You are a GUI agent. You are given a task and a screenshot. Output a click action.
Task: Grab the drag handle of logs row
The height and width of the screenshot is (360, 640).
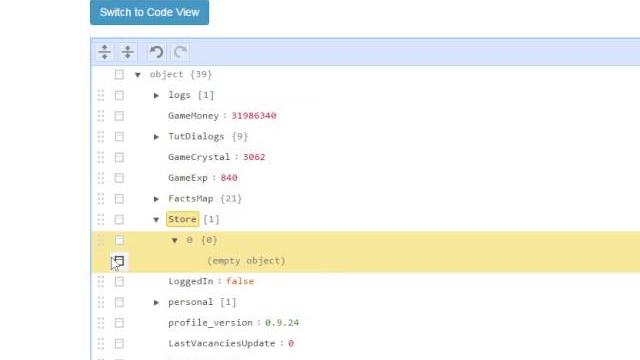(x=101, y=96)
